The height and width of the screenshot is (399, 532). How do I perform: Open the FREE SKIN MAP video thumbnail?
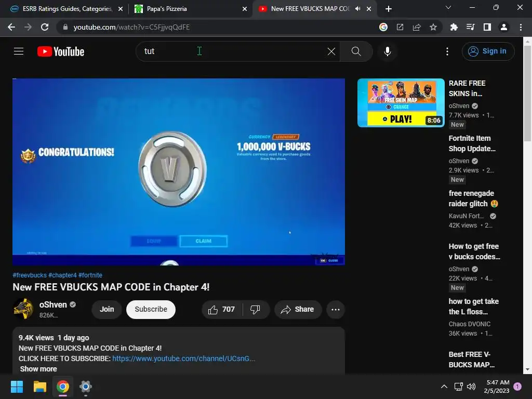coord(401,103)
